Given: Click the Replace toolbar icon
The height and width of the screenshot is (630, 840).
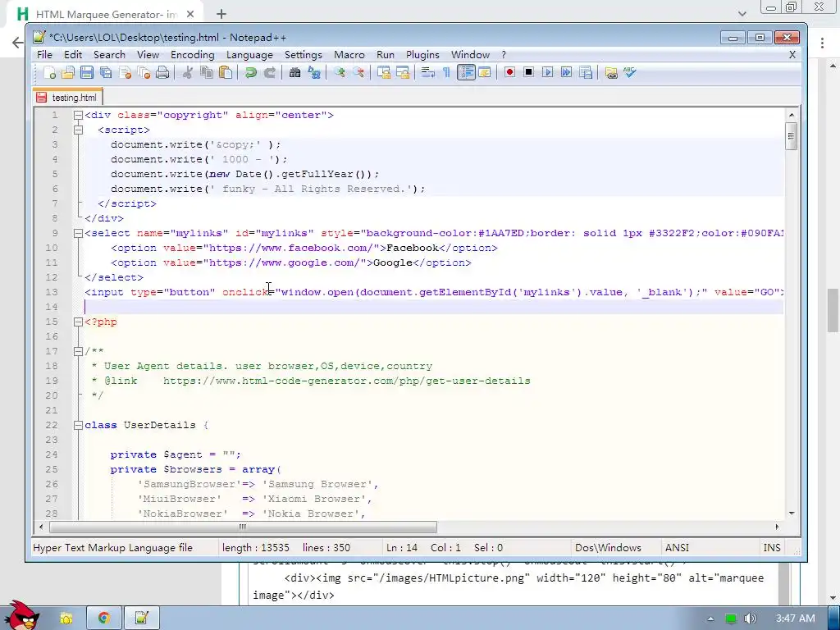Looking at the screenshot, I should (x=314, y=73).
